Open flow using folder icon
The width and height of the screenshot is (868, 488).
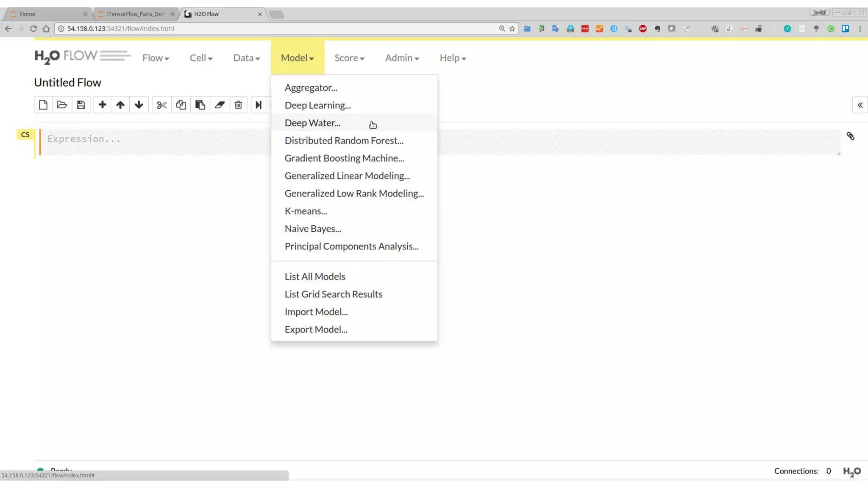[x=62, y=105]
